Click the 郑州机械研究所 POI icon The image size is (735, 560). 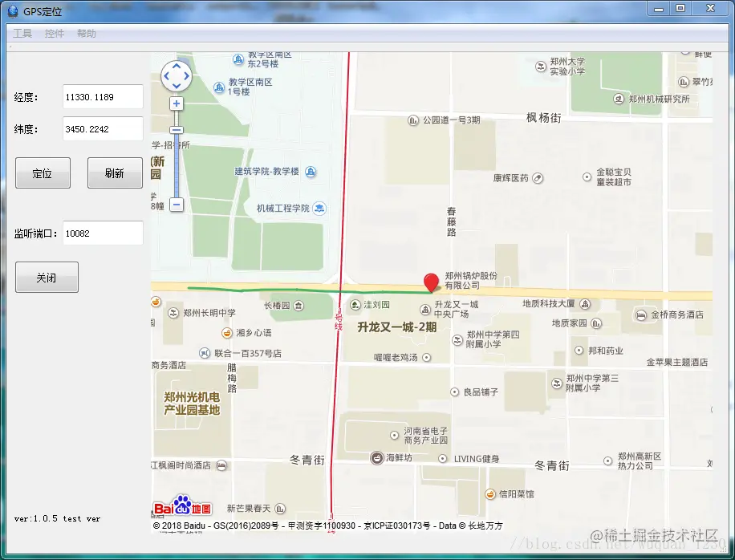click(619, 99)
